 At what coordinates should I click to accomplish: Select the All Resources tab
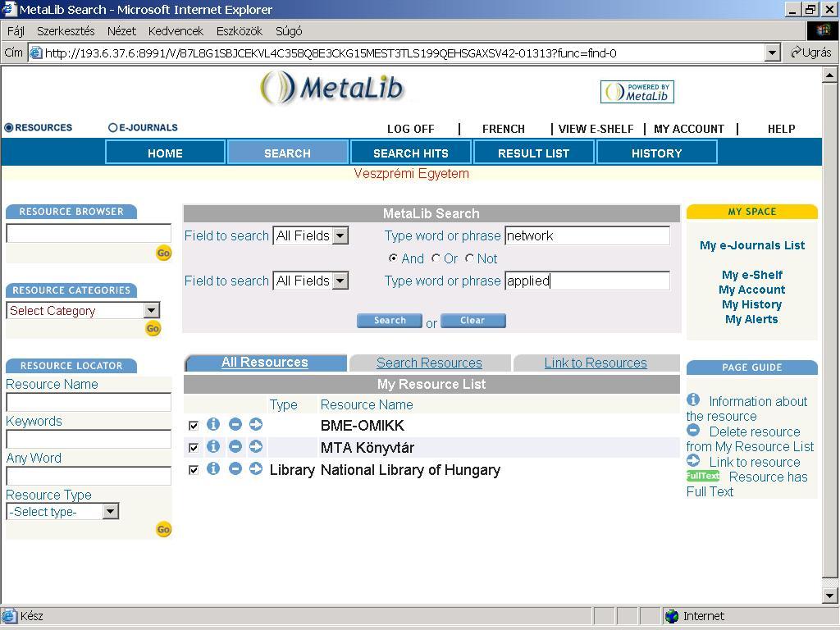pos(266,363)
